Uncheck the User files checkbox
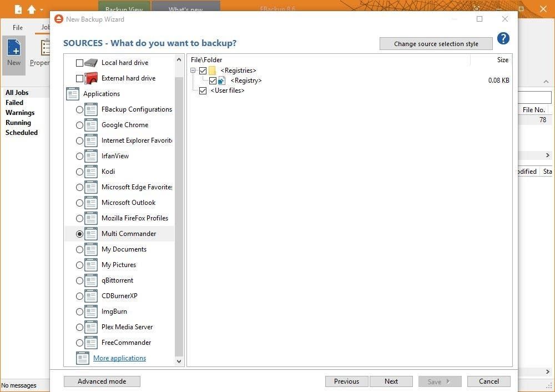The image size is (555, 392). click(203, 91)
